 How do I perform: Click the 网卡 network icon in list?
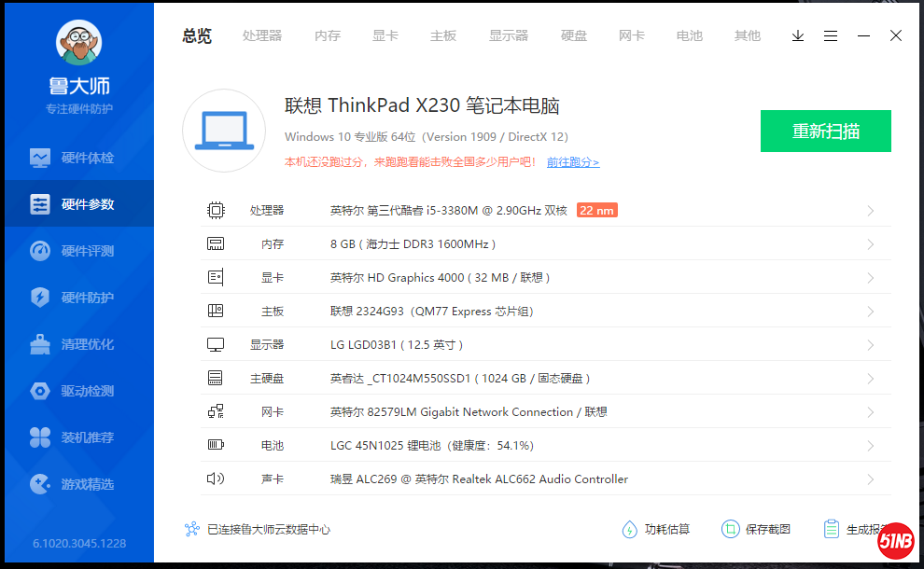[x=216, y=411]
